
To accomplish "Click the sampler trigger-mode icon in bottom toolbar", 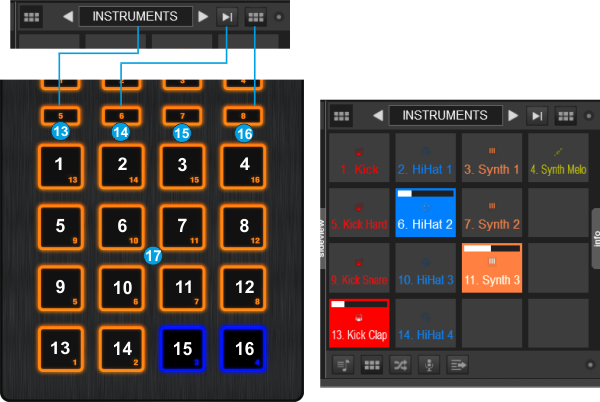I will pyautogui.click(x=341, y=366).
